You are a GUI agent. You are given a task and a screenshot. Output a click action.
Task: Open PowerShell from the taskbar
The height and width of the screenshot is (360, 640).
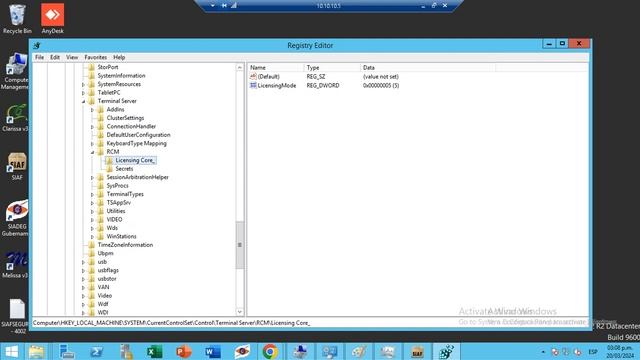96,351
